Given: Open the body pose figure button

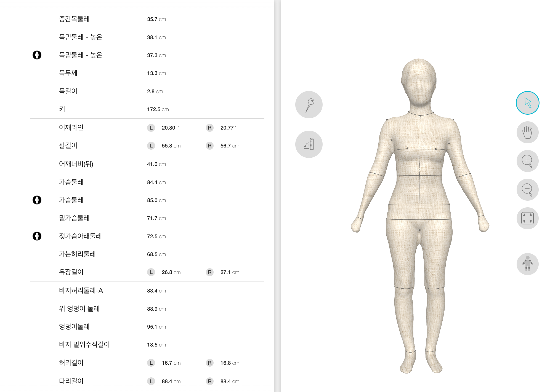Looking at the screenshot, I should [527, 264].
